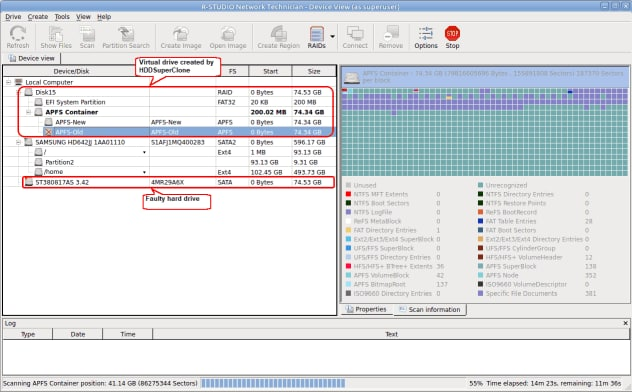Click the APFS SuperBlock color swatch

coord(480,266)
